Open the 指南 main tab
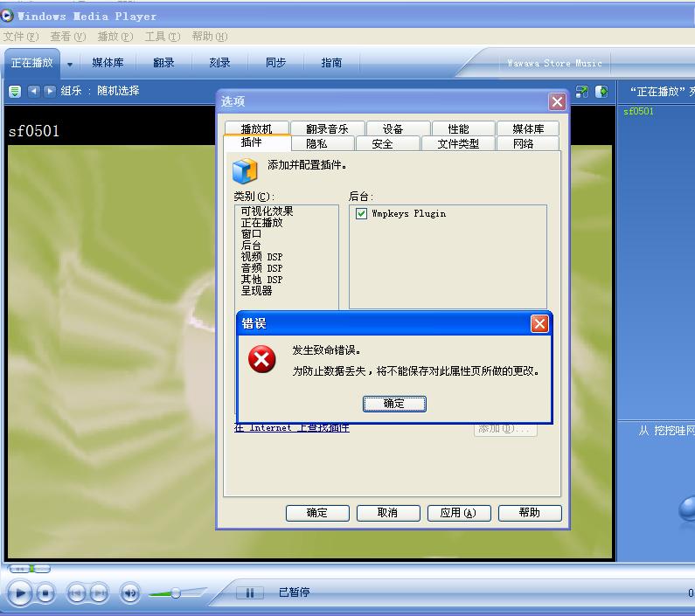This screenshot has width=695, height=616. 331,63
